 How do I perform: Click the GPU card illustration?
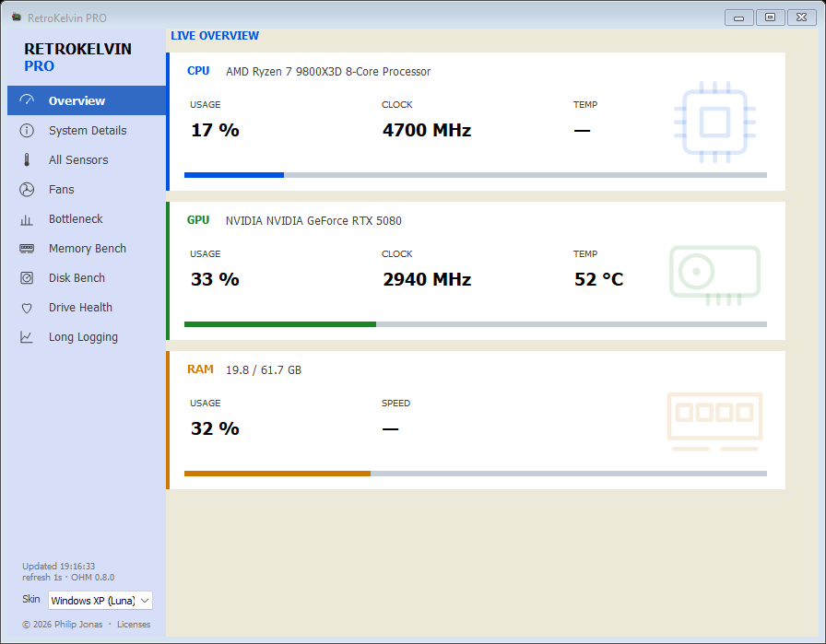pyautogui.click(x=714, y=275)
